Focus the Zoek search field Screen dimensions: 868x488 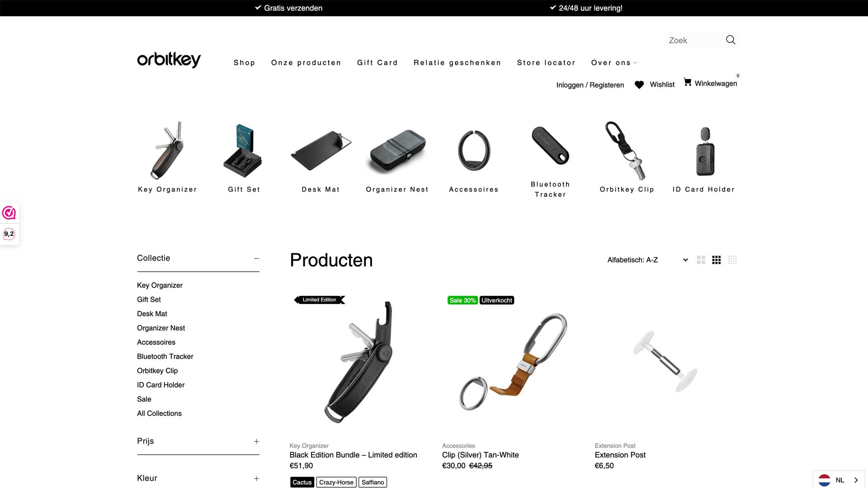[x=694, y=40]
